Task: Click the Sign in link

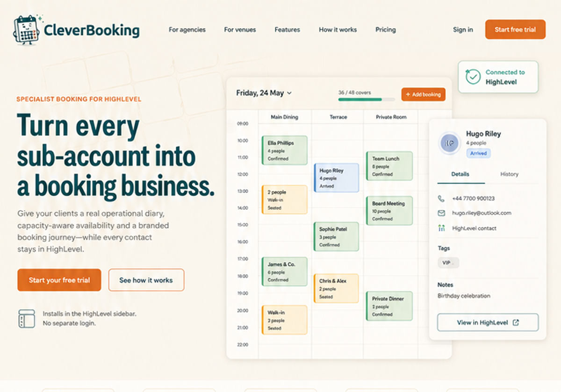Action: coord(463,29)
